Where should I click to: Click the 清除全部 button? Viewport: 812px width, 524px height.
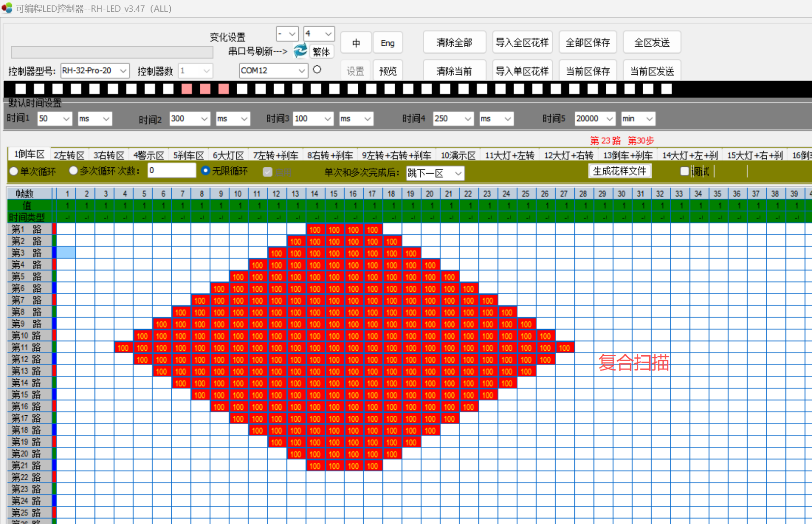click(x=454, y=42)
